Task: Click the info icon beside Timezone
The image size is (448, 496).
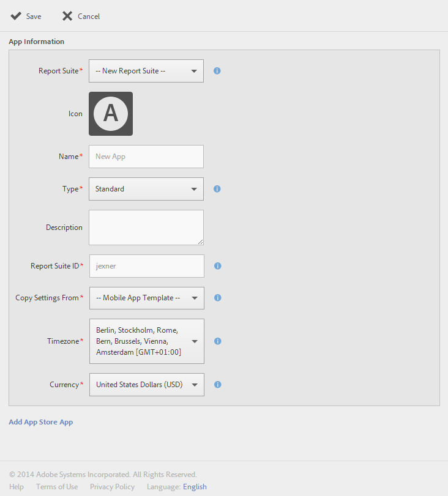Action: coord(217,341)
